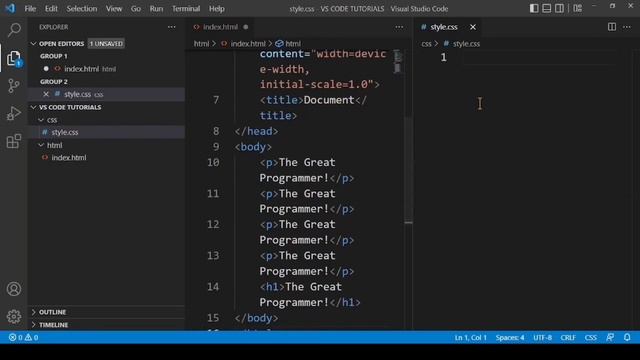Open the Edit menu
640x360 pixels.
[x=51, y=9]
